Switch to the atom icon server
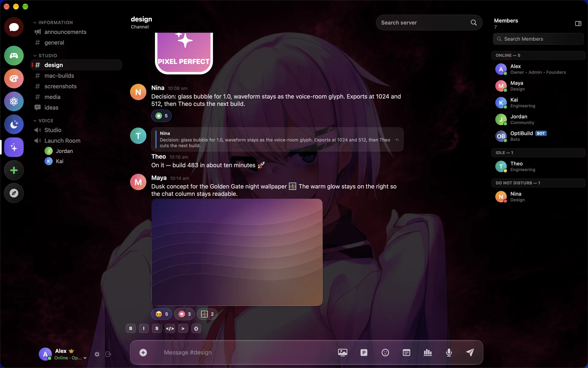Screen dimensions: 588x368 click(x=14, y=102)
